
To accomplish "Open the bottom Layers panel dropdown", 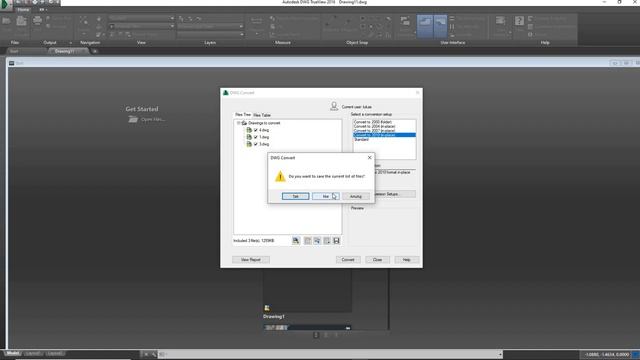I will coord(242,34).
